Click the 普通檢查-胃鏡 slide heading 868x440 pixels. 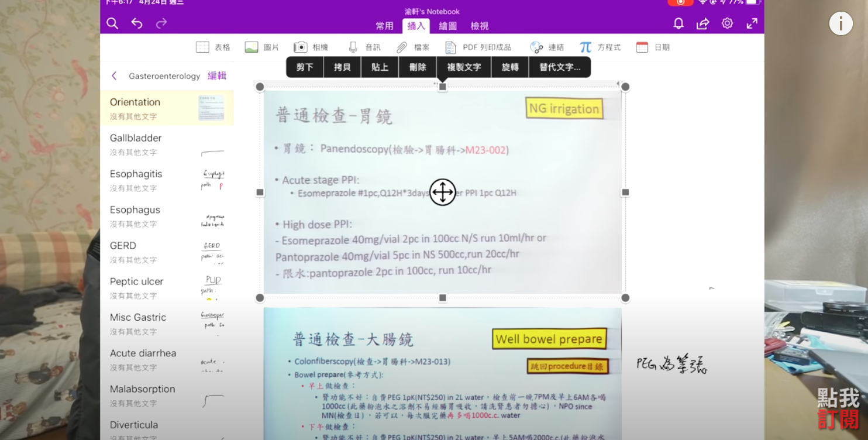point(334,115)
